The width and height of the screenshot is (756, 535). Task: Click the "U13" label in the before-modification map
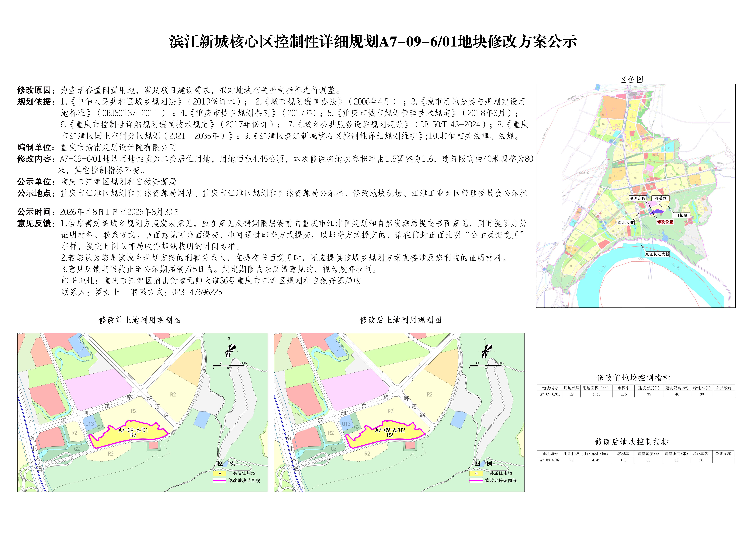[90, 424]
